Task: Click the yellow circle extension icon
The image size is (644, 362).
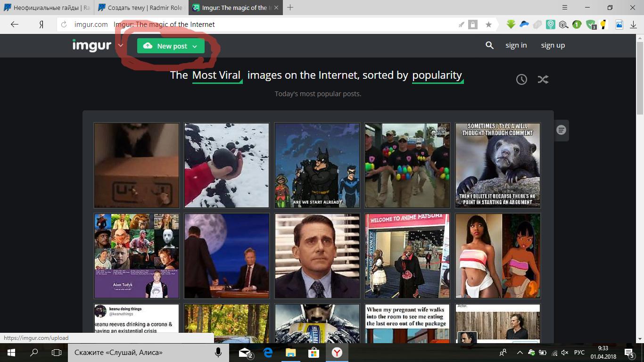Action: (603, 25)
